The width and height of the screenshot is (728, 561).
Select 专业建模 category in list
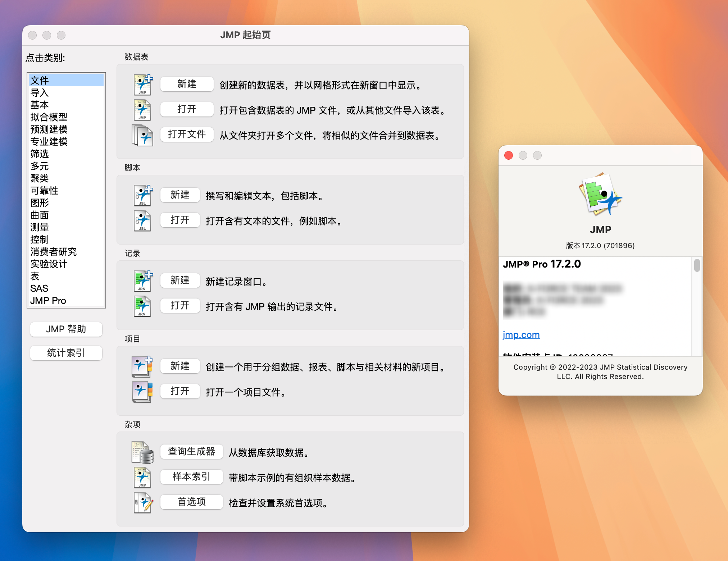(x=66, y=141)
